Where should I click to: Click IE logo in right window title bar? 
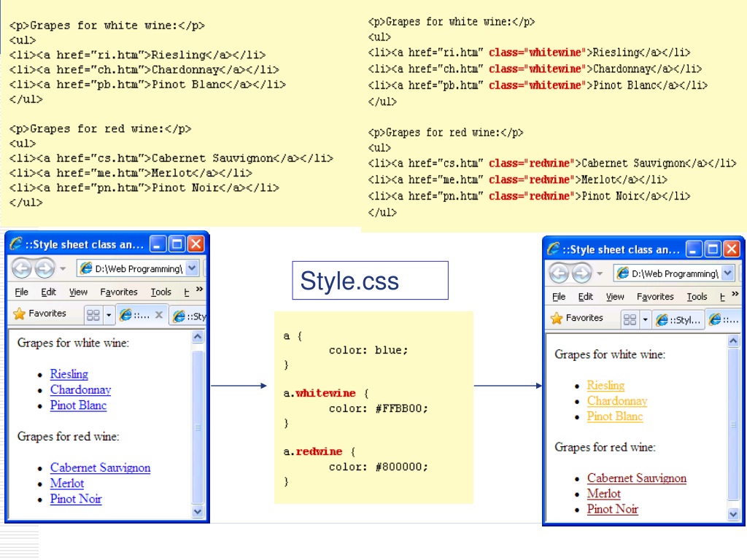pyautogui.click(x=553, y=249)
